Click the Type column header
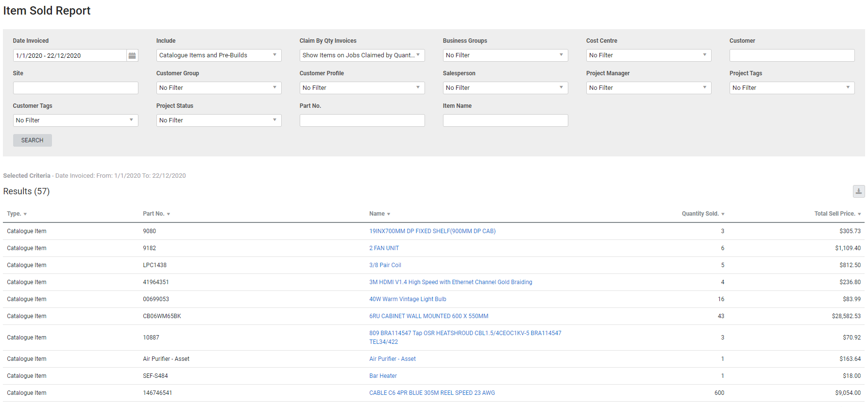Viewport: 868px width, 407px height. coord(14,214)
